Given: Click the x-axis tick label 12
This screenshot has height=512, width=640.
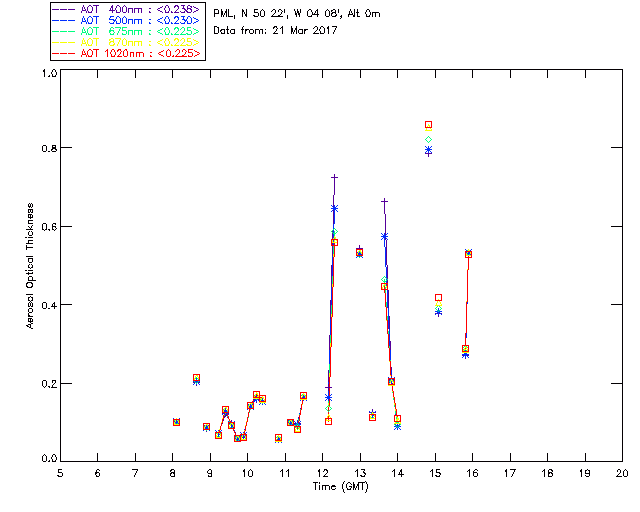Looking at the screenshot, I should (x=322, y=473).
